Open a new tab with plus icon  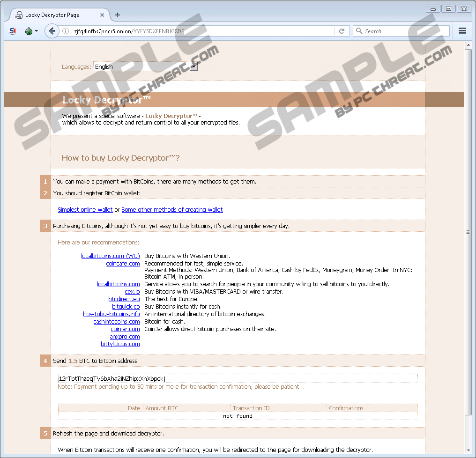(x=118, y=15)
